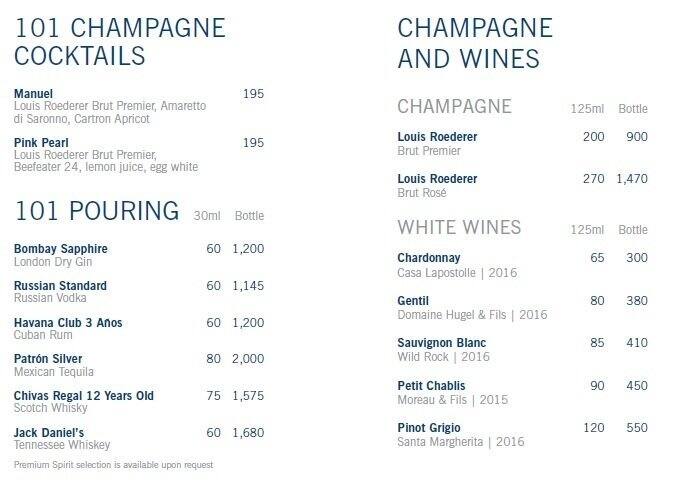The width and height of the screenshot is (691, 495).
Task: Click the Bombay Sapphire item
Action: pos(61,249)
